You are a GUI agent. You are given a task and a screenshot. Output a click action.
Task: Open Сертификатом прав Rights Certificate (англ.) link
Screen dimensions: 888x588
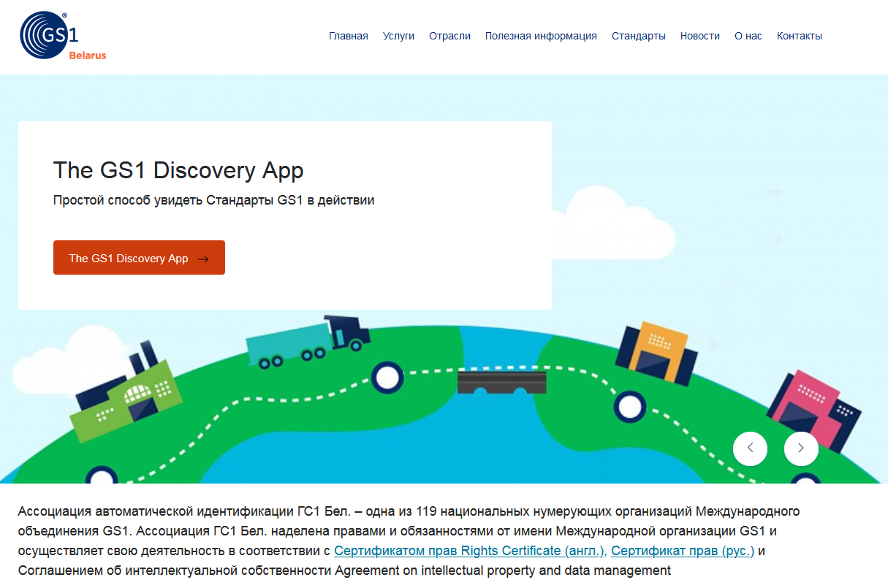470,551
